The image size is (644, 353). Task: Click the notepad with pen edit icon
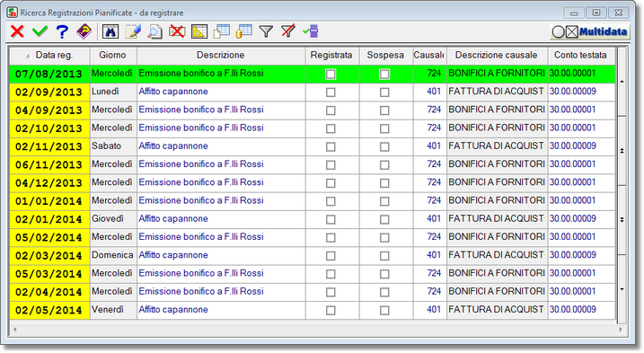point(133,31)
